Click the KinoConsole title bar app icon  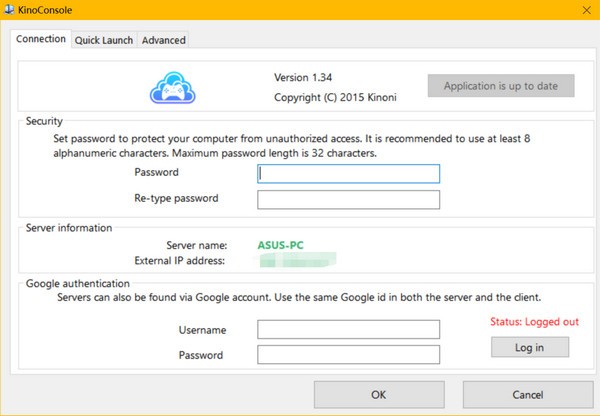[10, 10]
